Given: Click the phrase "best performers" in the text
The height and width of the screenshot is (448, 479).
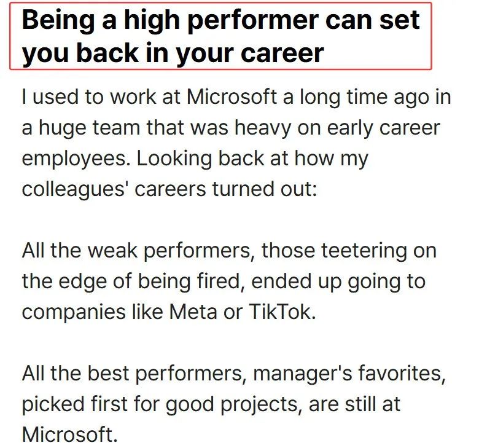Looking at the screenshot, I should coord(166,373).
